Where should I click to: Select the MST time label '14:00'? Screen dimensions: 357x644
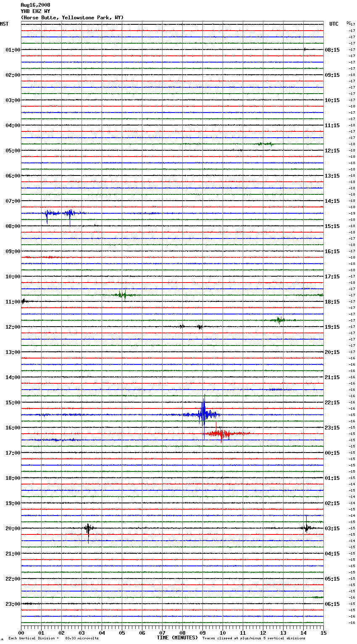tap(13, 377)
